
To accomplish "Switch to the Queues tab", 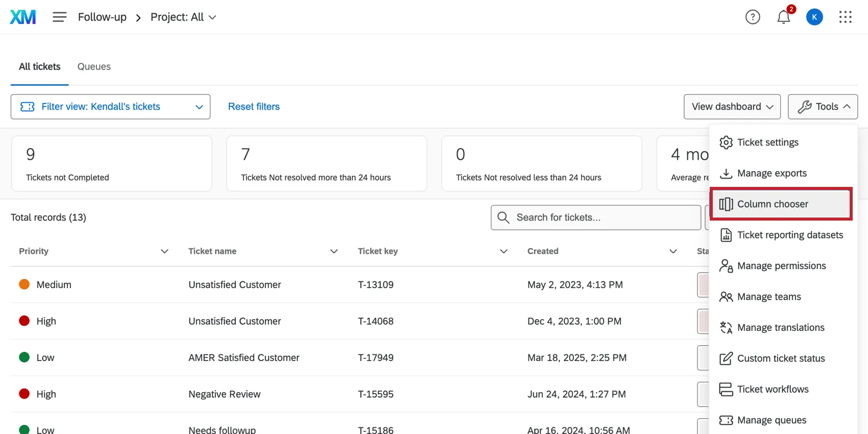I will pos(94,67).
